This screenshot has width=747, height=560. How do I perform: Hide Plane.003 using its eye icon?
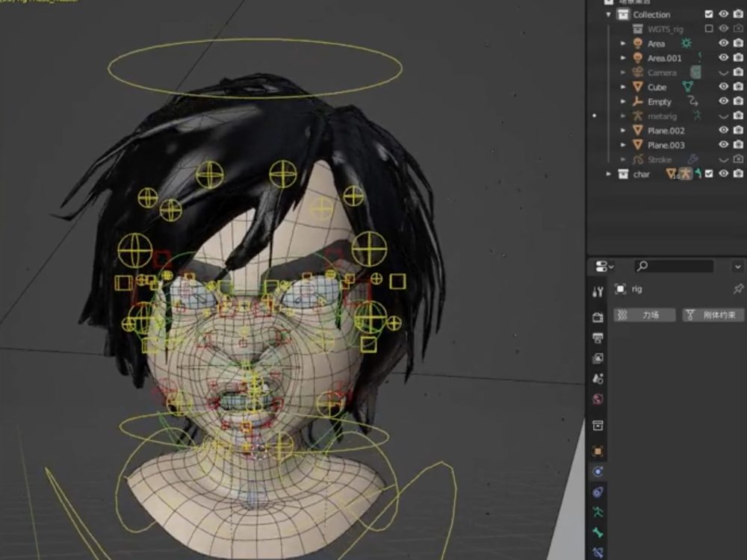(724, 145)
